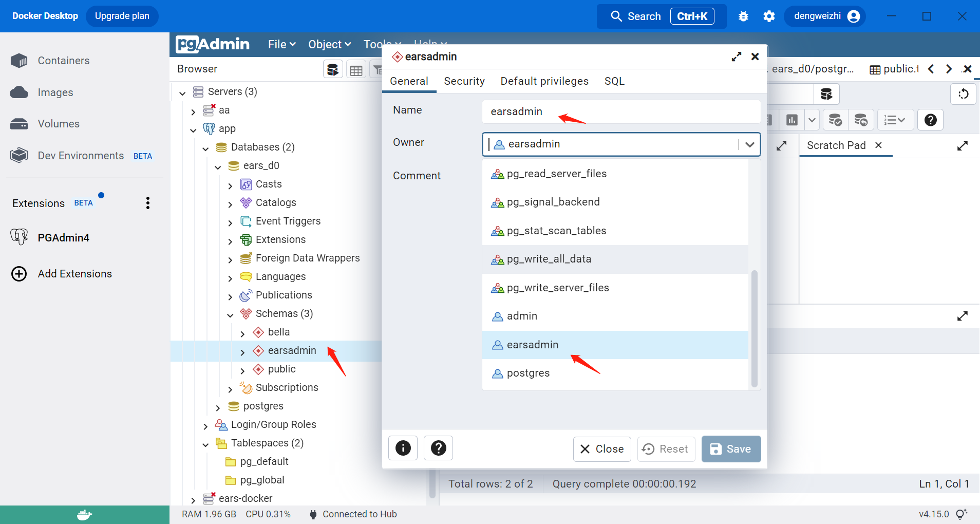
Task: Click the database connection icon in query toolbar
Action: coord(826,94)
